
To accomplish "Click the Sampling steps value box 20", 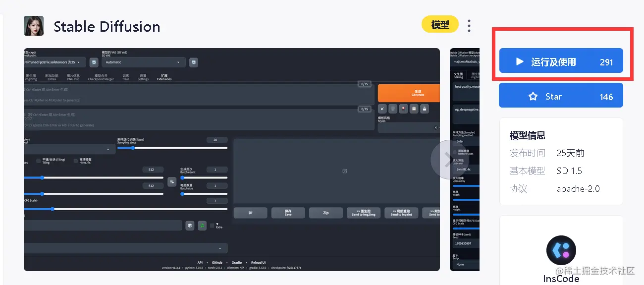I will [x=217, y=140].
